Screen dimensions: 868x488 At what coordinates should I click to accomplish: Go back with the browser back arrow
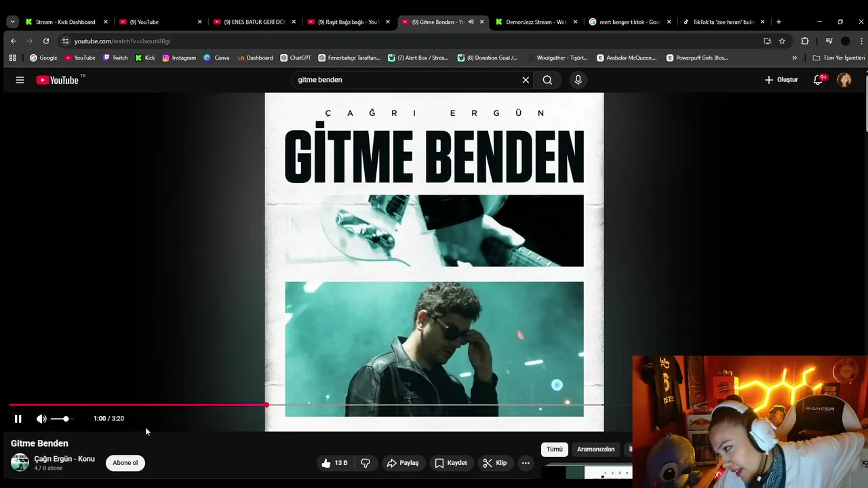click(x=14, y=41)
